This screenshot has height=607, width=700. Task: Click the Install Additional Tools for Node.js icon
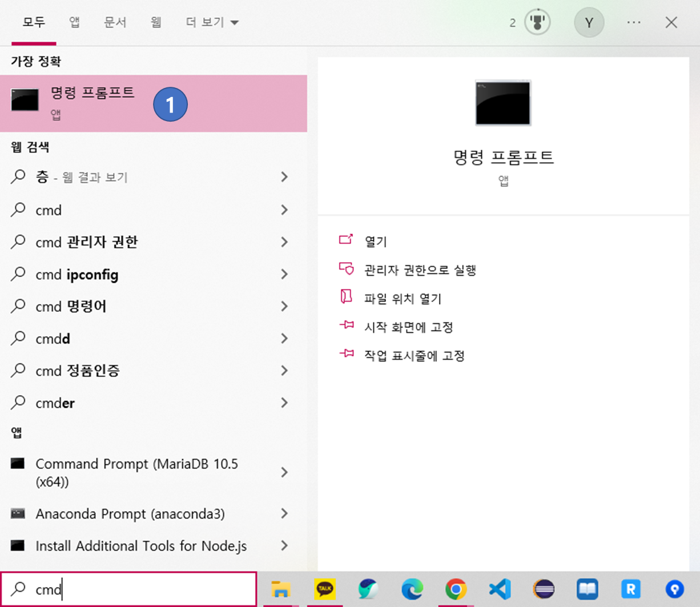(x=18, y=545)
